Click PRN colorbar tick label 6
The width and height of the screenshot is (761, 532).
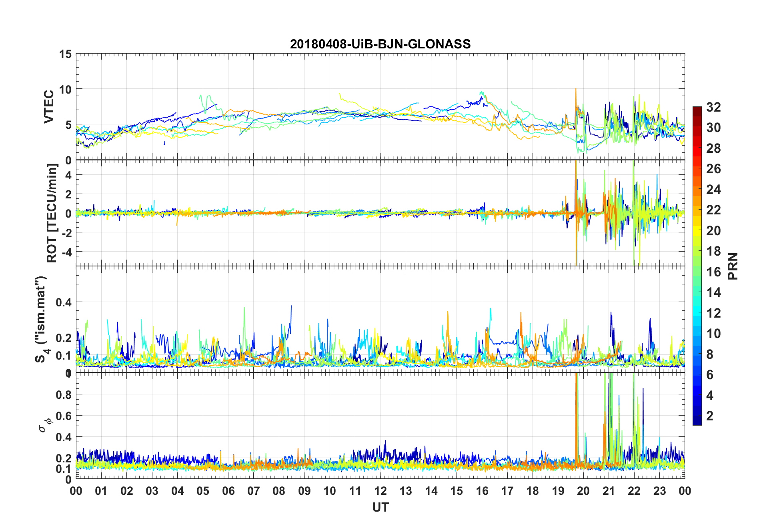coord(710,374)
